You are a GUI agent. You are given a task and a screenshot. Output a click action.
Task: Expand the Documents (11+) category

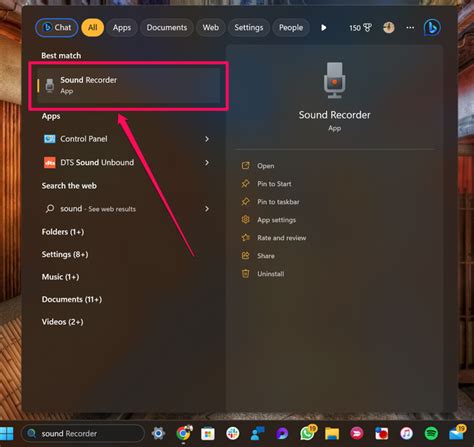72,300
